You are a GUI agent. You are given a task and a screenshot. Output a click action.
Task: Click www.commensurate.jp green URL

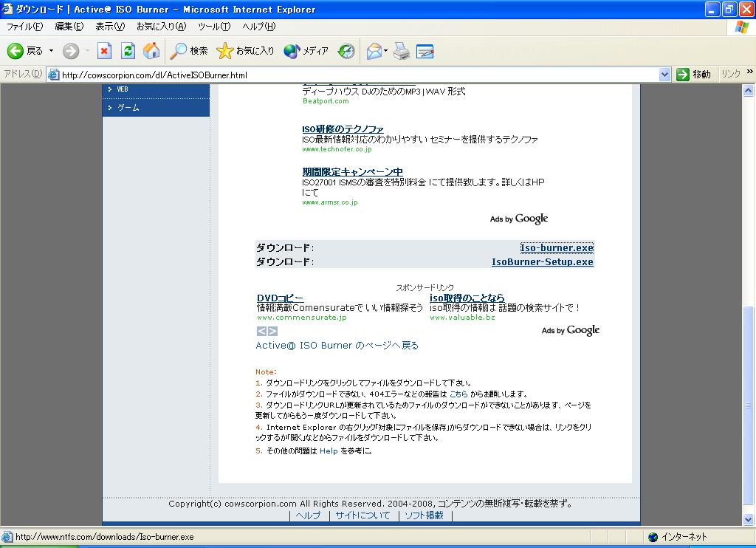302,318
